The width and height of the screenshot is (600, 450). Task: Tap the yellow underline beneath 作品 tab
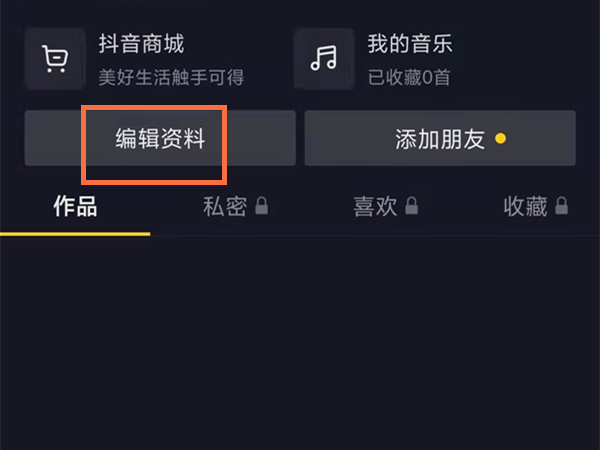(x=75, y=234)
